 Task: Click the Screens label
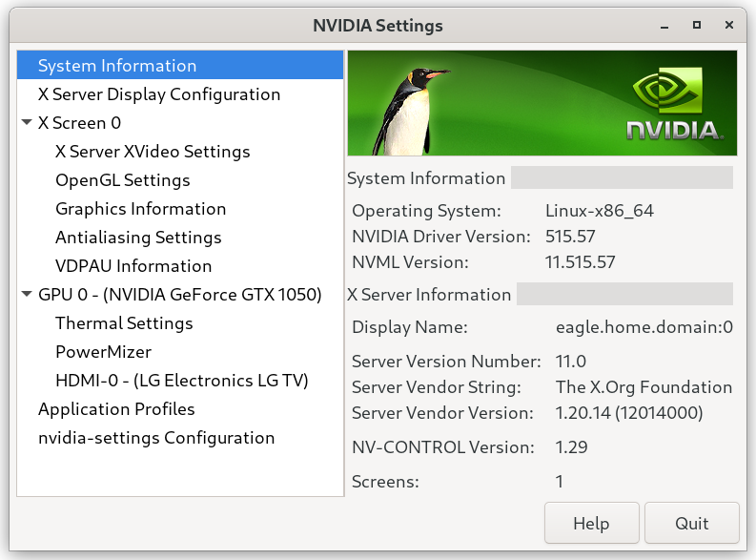tap(386, 482)
